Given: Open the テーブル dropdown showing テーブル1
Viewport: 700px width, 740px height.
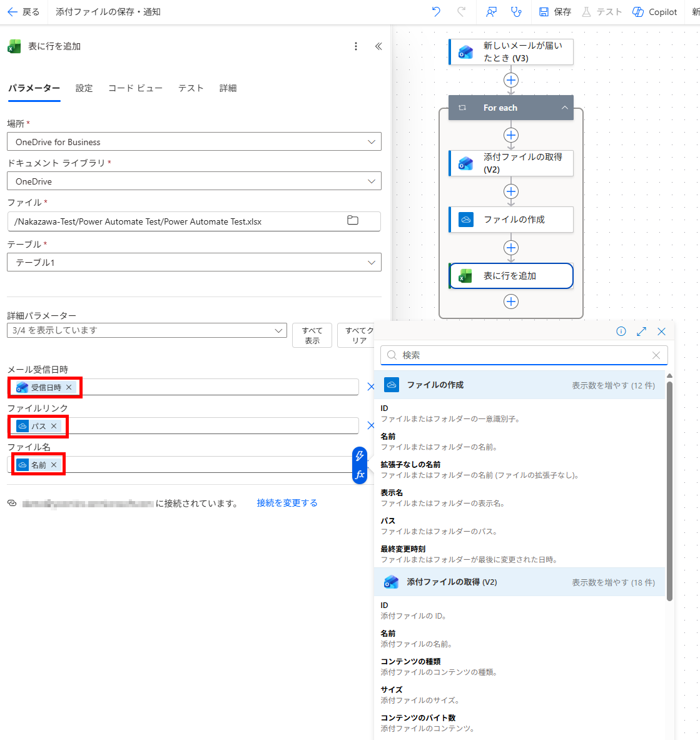Looking at the screenshot, I should [x=194, y=262].
